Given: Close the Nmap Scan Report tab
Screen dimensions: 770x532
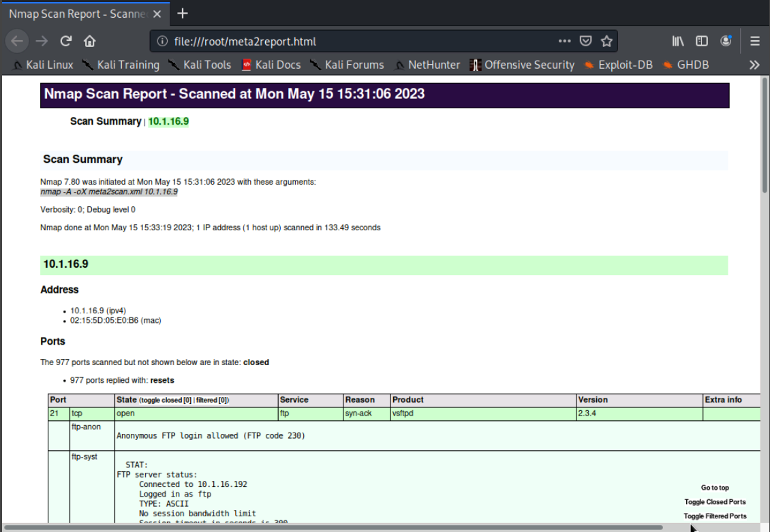Looking at the screenshot, I should [157, 14].
